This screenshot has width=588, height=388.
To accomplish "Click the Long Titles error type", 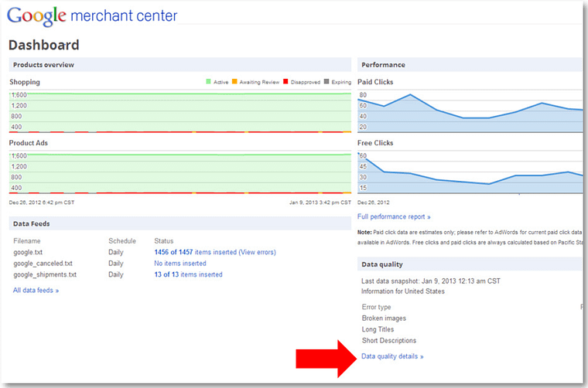I will pos(378,329).
